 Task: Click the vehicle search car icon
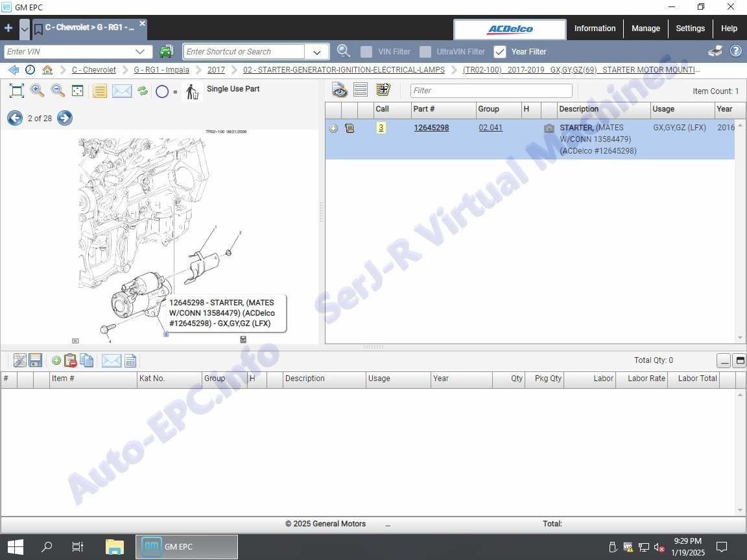point(167,51)
